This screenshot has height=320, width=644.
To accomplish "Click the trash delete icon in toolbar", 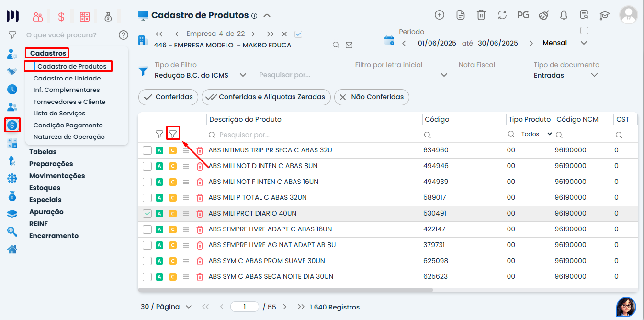I will 481,15.
